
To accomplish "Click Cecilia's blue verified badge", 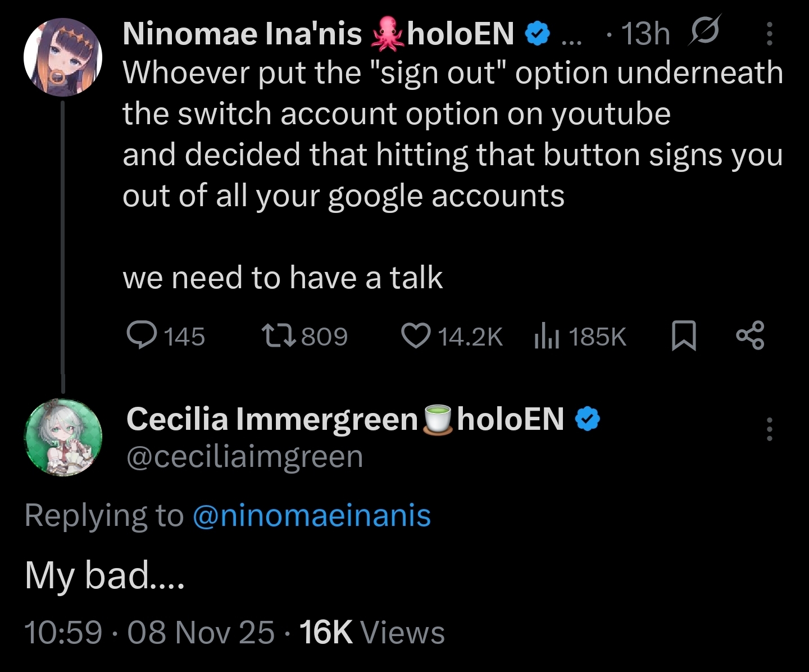I will point(588,419).
